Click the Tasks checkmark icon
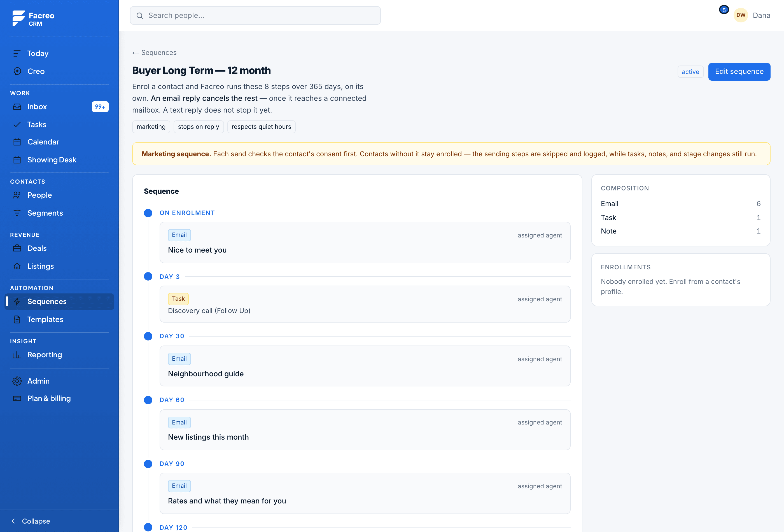The image size is (784, 532). [17, 125]
